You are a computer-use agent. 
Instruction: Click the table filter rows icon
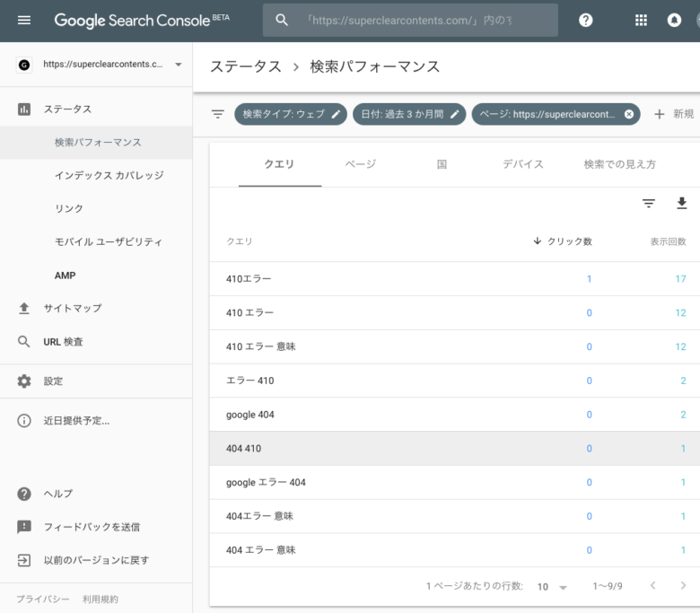649,204
